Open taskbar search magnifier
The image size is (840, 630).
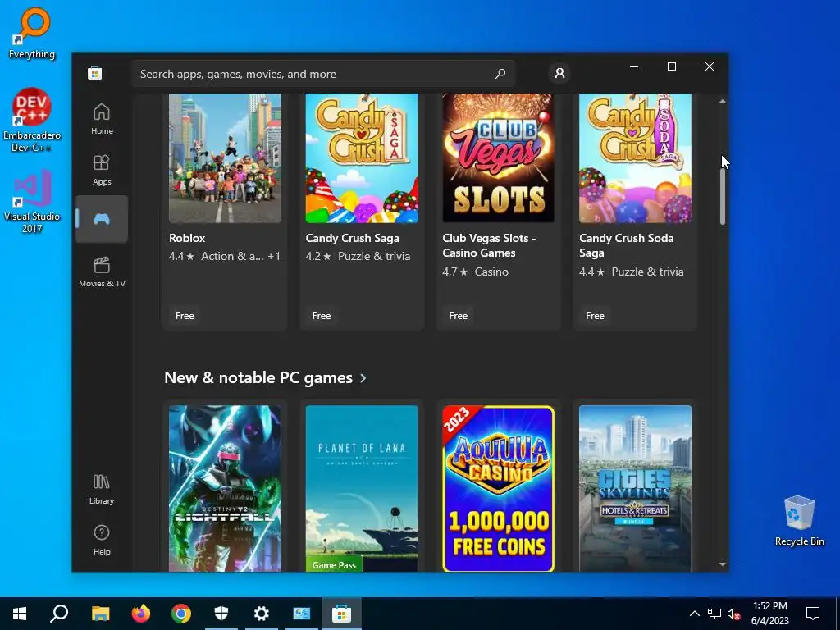pos(59,614)
